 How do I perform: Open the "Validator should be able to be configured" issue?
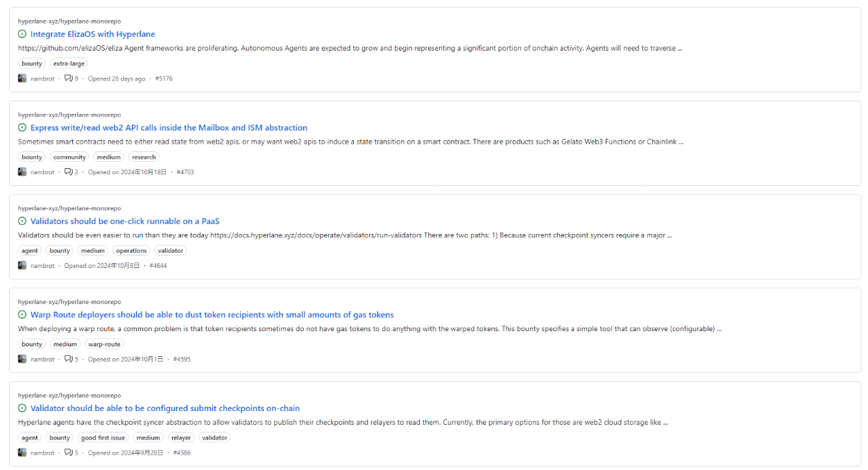[x=165, y=408]
